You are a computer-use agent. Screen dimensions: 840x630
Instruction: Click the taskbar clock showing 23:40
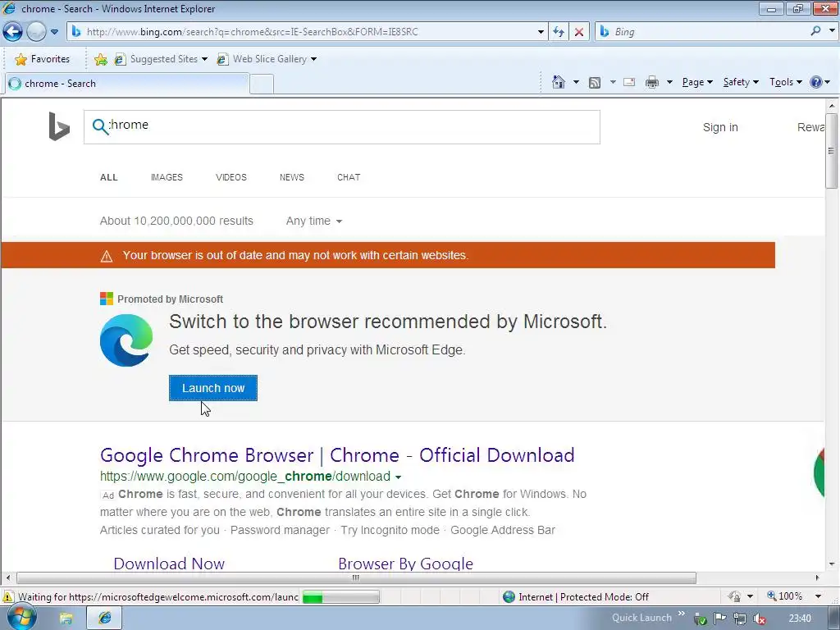coord(799,619)
